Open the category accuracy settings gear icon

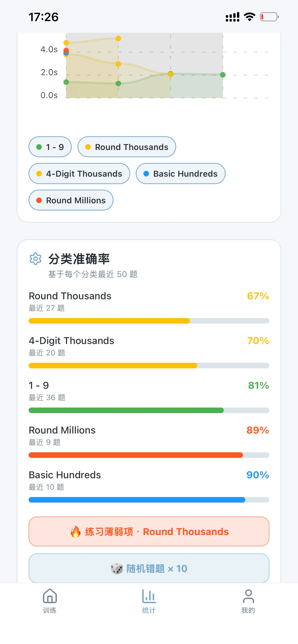coord(36,259)
